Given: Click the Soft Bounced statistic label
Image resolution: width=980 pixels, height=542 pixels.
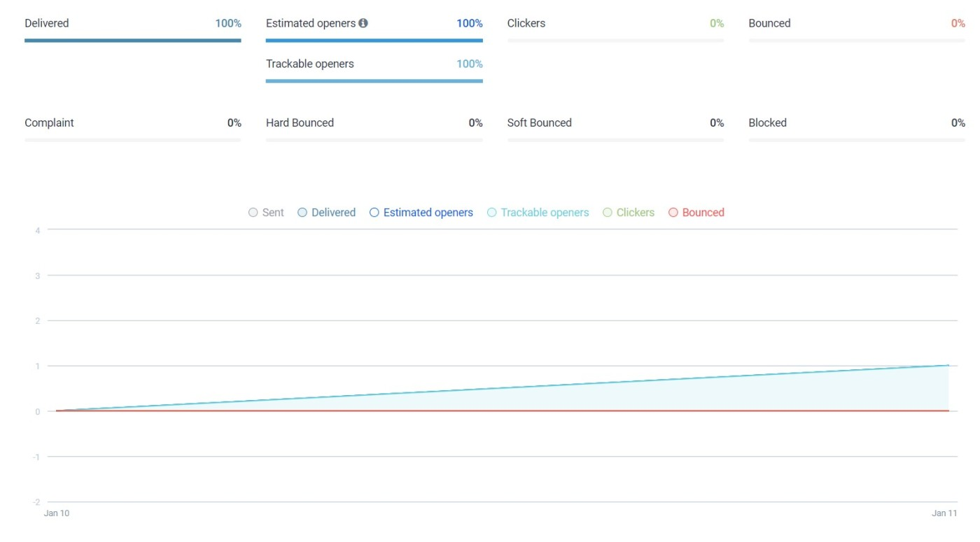Looking at the screenshot, I should pyautogui.click(x=539, y=122).
